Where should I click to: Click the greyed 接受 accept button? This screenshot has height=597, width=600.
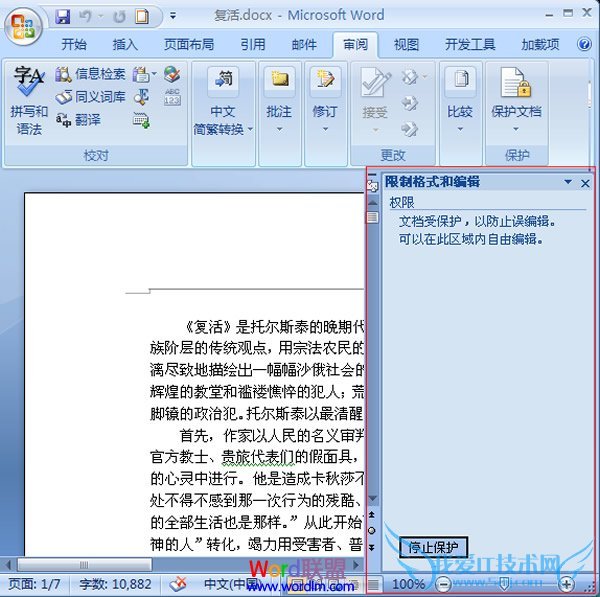tap(375, 100)
